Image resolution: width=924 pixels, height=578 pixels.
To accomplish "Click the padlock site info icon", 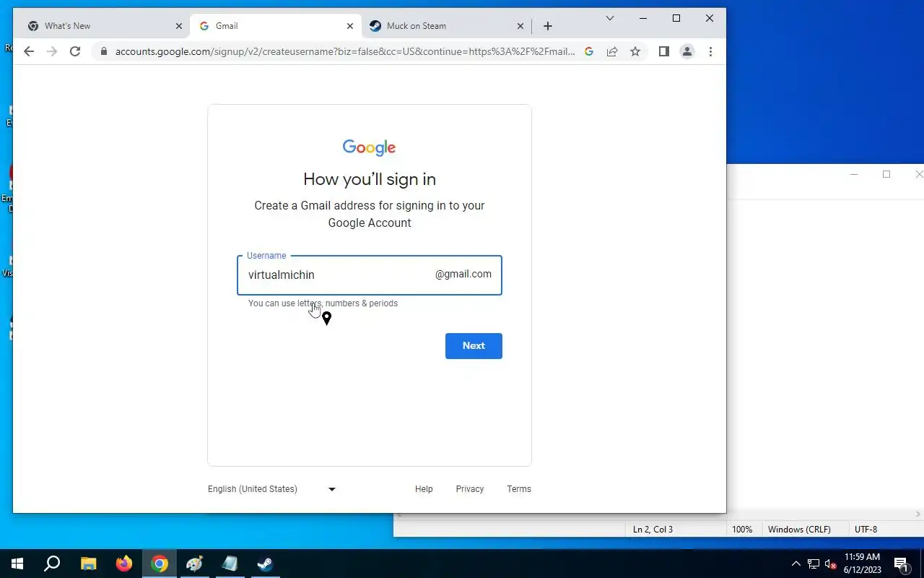I will (104, 51).
